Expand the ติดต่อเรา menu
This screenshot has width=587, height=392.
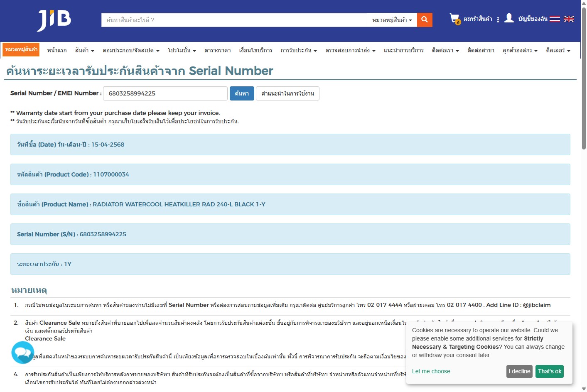tap(445, 50)
